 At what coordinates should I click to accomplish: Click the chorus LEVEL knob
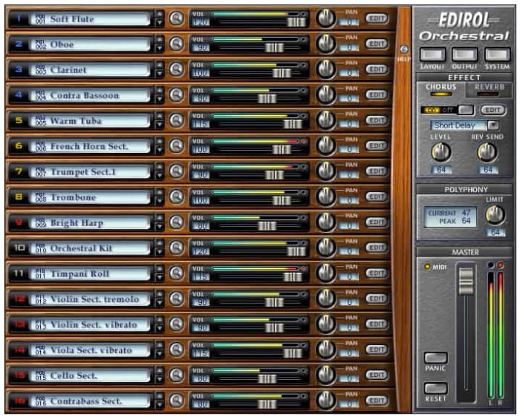(x=441, y=152)
